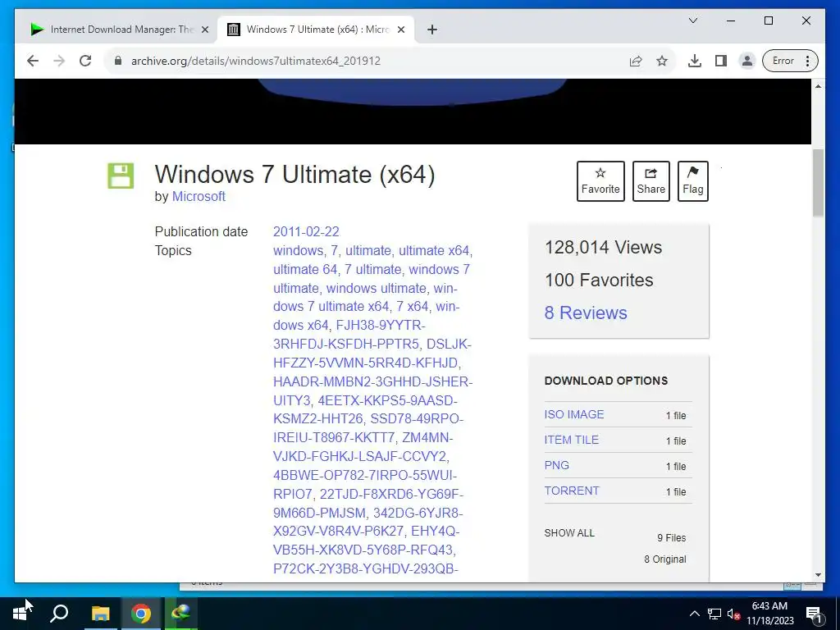The image size is (840, 630).
Task: Open Windows taskbar search
Action: point(59,614)
